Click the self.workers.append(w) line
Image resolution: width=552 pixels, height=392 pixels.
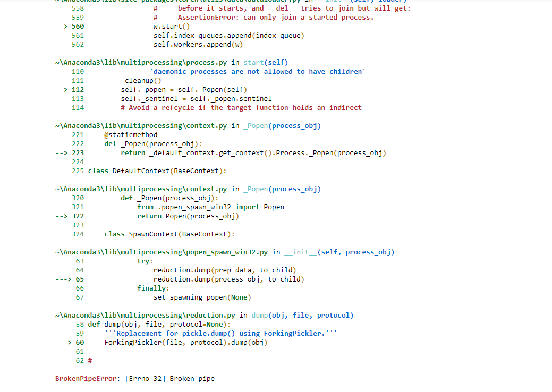(x=198, y=45)
